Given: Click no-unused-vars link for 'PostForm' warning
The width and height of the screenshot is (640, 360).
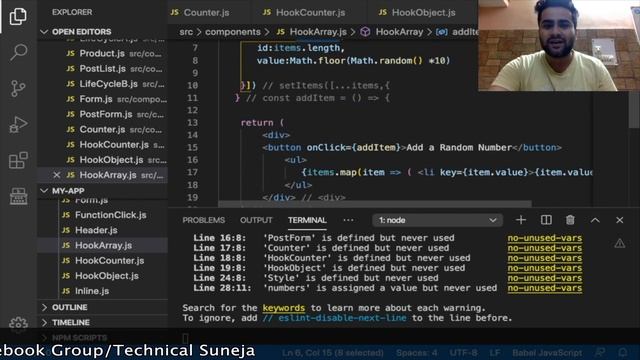Looking at the screenshot, I should tap(545, 238).
